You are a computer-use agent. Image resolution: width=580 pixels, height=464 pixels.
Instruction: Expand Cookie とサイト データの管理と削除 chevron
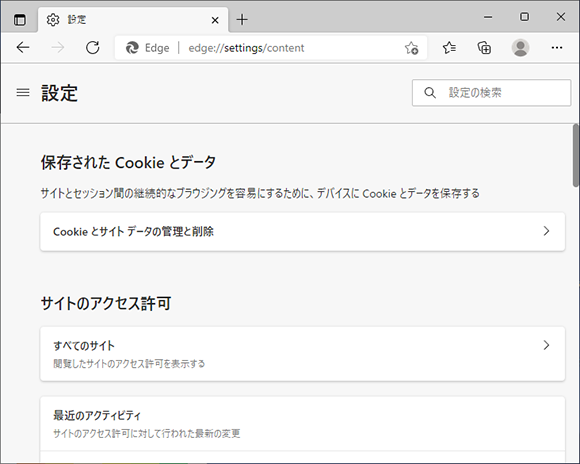coord(546,231)
